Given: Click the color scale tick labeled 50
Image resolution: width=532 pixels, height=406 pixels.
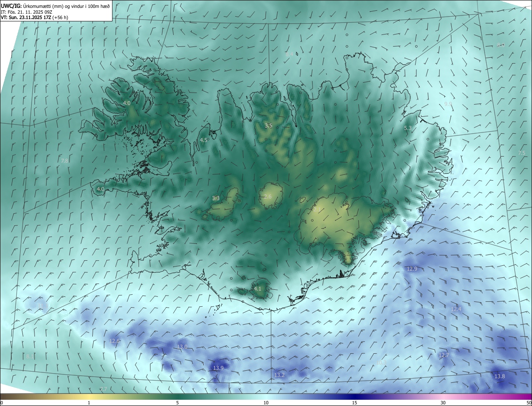Looking at the screenshot, I should (529, 403).
